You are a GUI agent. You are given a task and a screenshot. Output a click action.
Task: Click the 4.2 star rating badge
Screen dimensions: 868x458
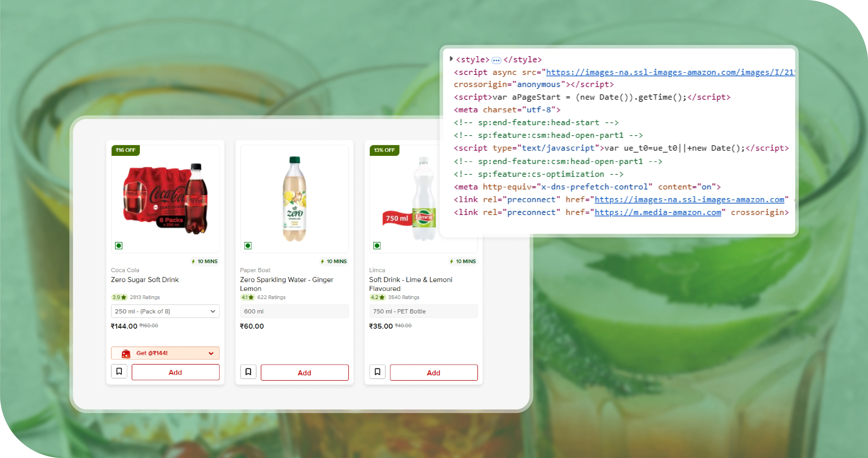click(x=377, y=297)
